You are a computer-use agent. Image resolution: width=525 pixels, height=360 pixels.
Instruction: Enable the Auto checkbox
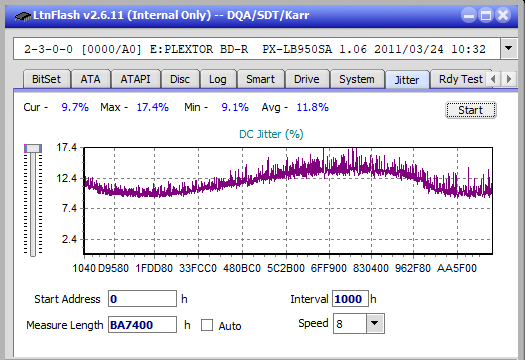[207, 325]
